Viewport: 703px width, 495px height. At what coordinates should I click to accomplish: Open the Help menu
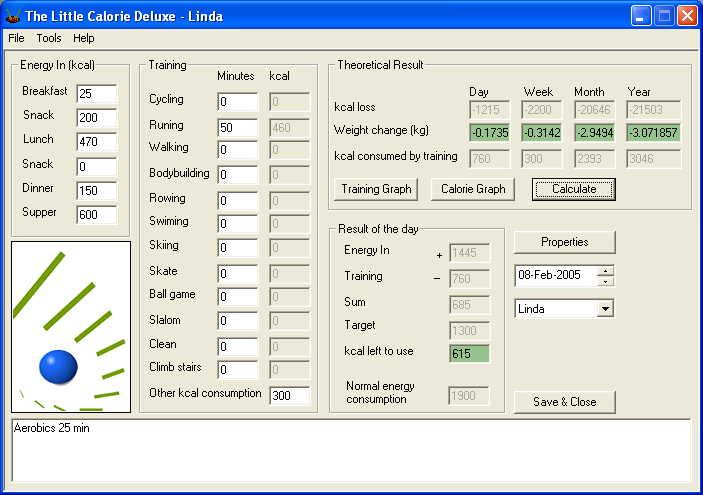click(84, 38)
